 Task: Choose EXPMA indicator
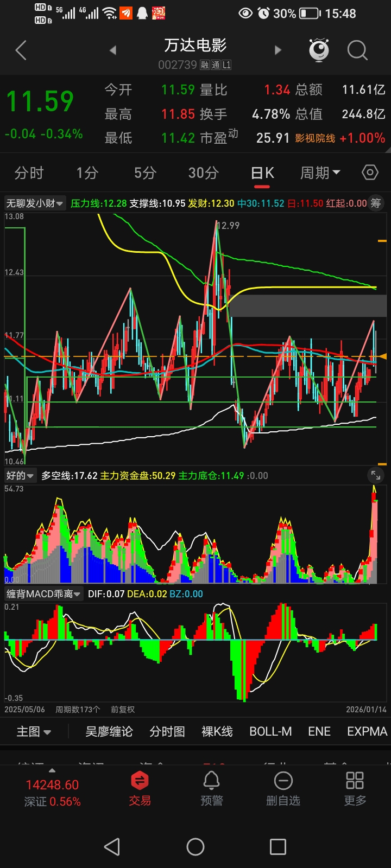coord(367,732)
